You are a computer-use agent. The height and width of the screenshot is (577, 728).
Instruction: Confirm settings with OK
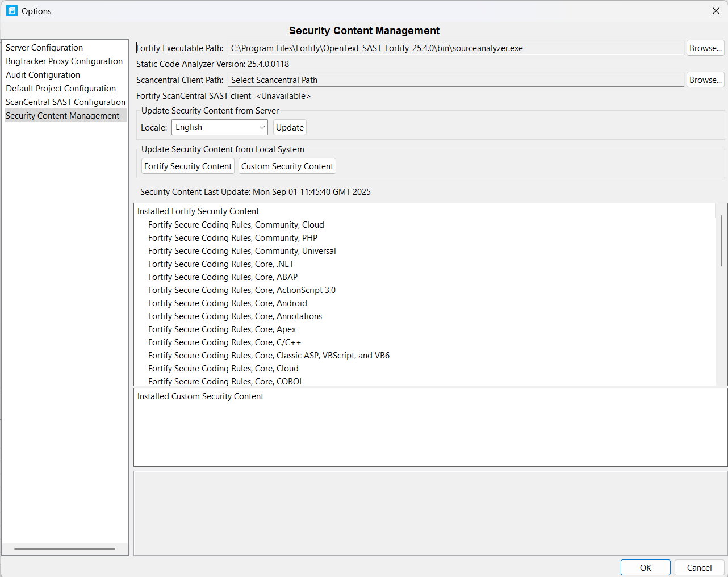pos(645,567)
